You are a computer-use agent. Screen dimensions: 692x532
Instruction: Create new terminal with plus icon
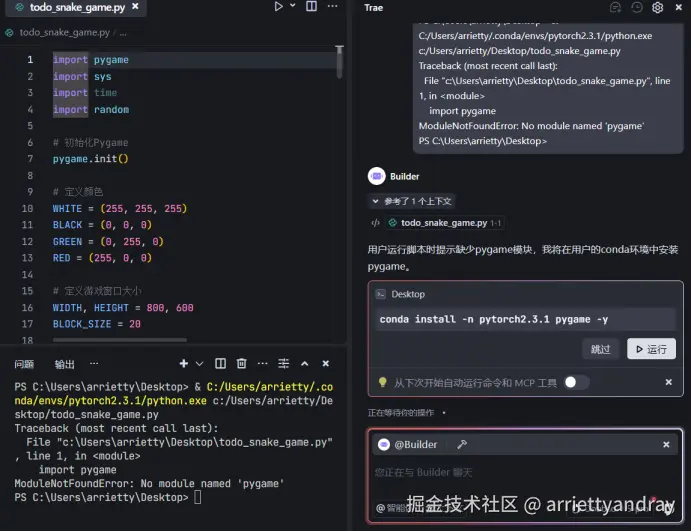pos(184,363)
